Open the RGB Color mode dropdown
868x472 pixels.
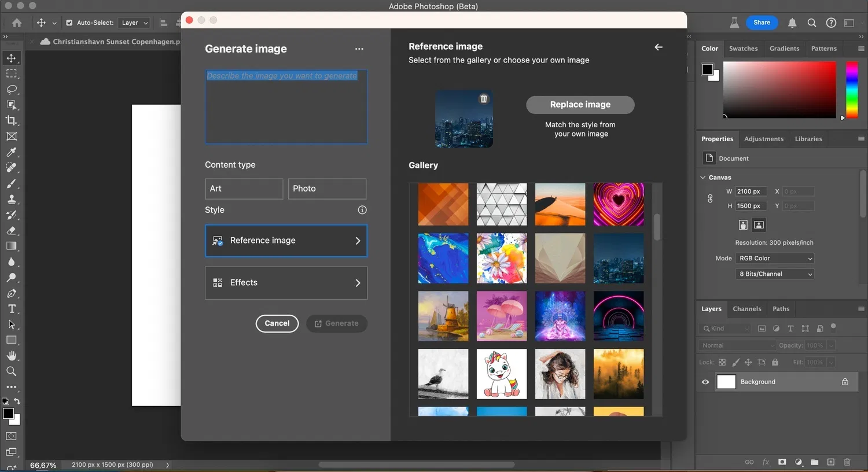point(774,258)
